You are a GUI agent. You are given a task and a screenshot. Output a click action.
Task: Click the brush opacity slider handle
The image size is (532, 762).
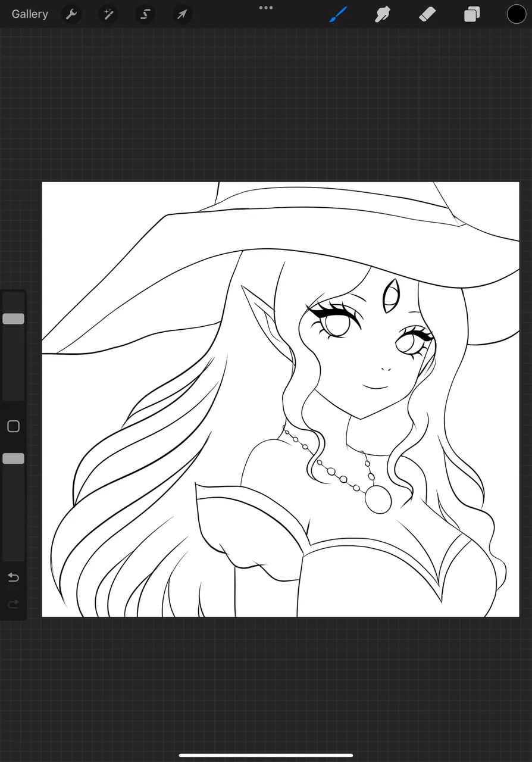(x=13, y=458)
